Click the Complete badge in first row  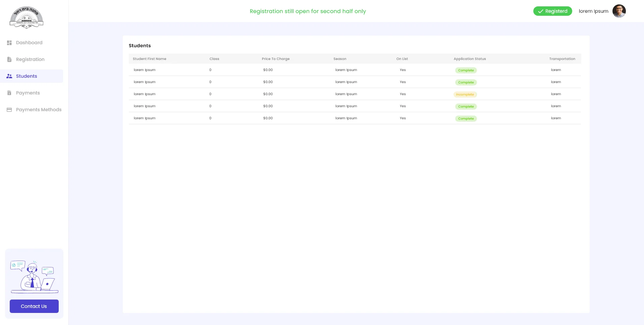(x=466, y=70)
